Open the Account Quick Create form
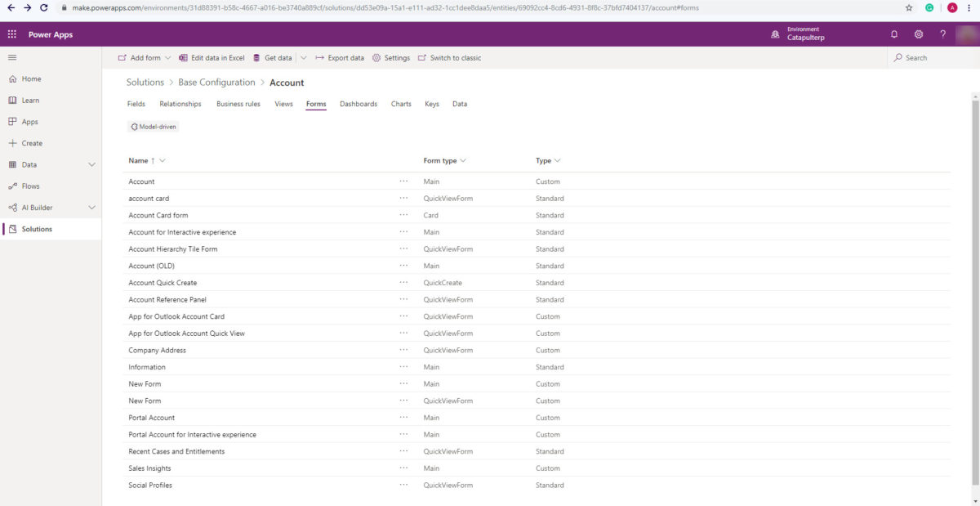980x506 pixels. pyautogui.click(x=163, y=283)
